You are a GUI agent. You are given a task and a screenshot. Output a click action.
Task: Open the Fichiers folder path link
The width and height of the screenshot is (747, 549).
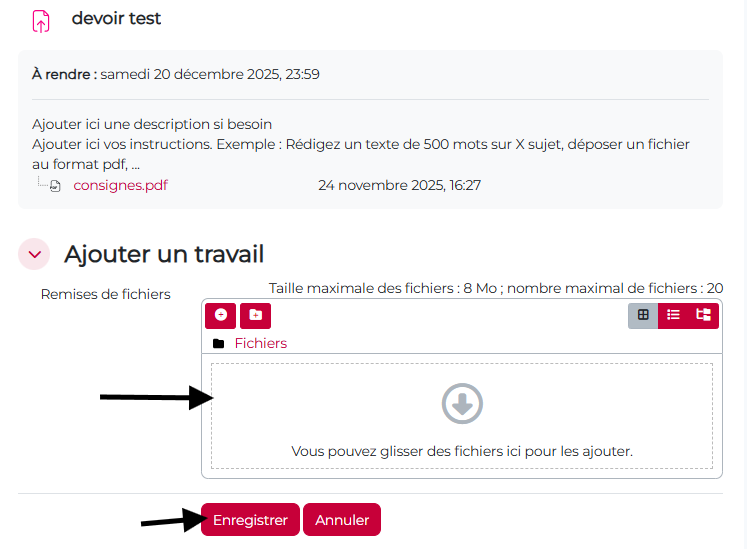tap(260, 343)
